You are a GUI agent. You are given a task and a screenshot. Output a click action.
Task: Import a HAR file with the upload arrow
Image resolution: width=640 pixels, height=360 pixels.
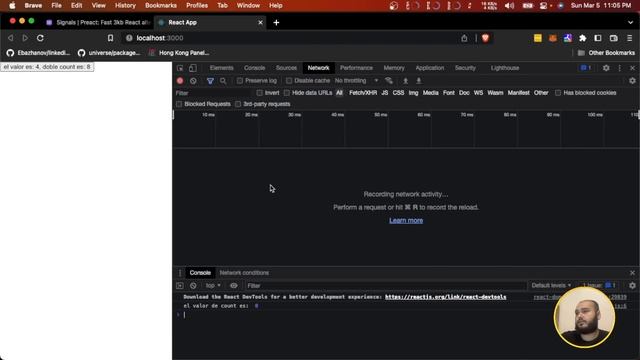[405, 81]
